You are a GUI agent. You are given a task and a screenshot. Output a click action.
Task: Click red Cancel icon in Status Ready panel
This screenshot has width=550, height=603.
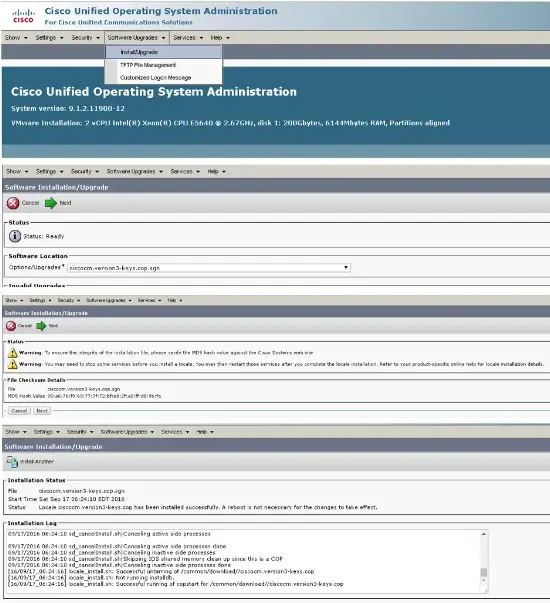point(13,203)
